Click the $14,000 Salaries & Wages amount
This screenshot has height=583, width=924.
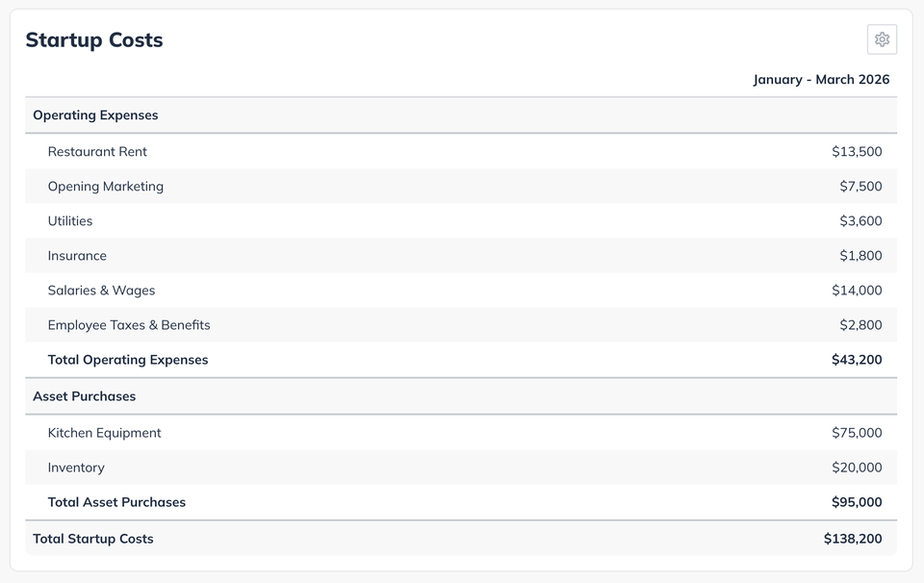point(857,291)
